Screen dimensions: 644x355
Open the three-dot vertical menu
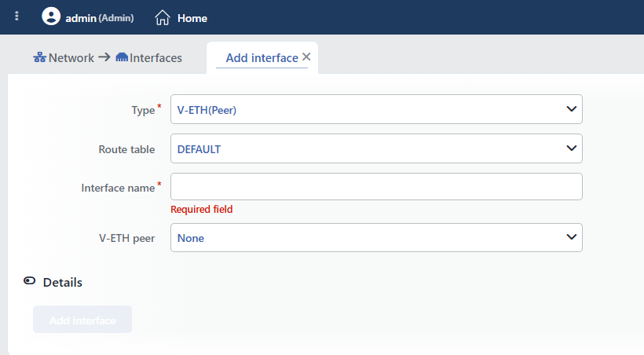16,16
